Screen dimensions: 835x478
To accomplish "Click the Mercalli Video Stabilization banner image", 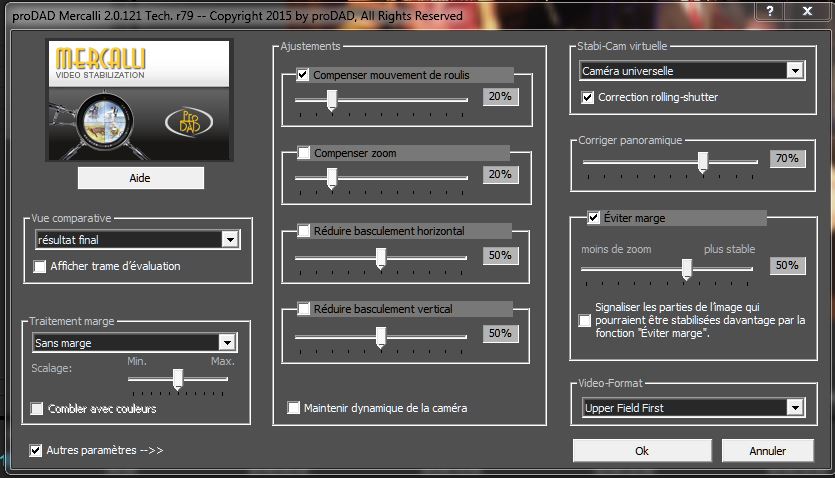I will [x=139, y=100].
